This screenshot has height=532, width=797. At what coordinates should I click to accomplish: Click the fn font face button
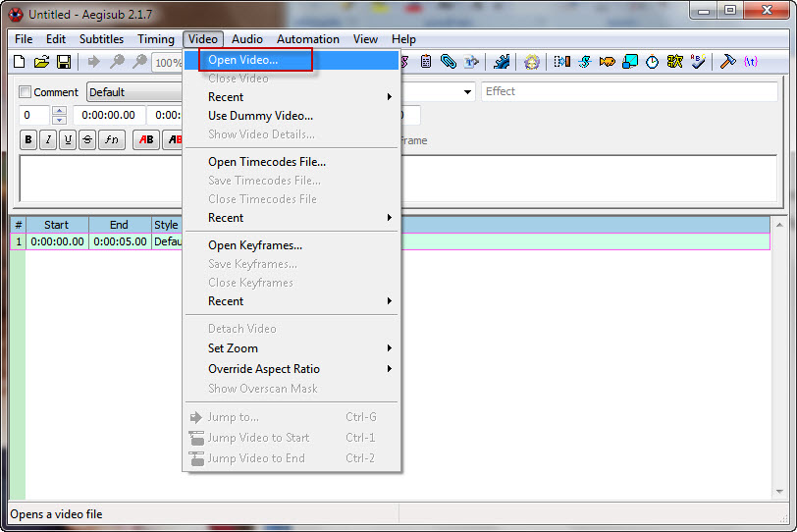tap(112, 139)
